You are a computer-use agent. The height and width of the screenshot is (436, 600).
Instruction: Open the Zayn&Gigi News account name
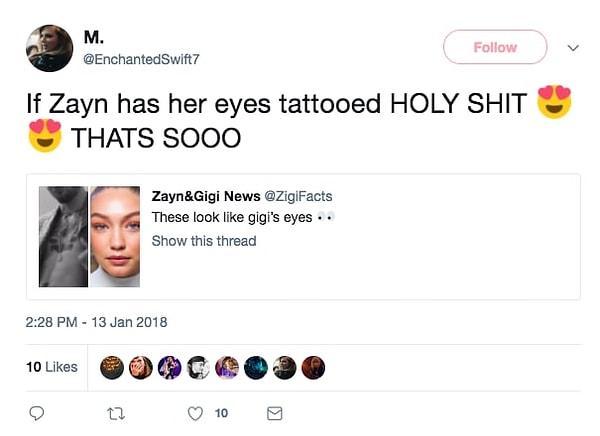click(x=205, y=195)
